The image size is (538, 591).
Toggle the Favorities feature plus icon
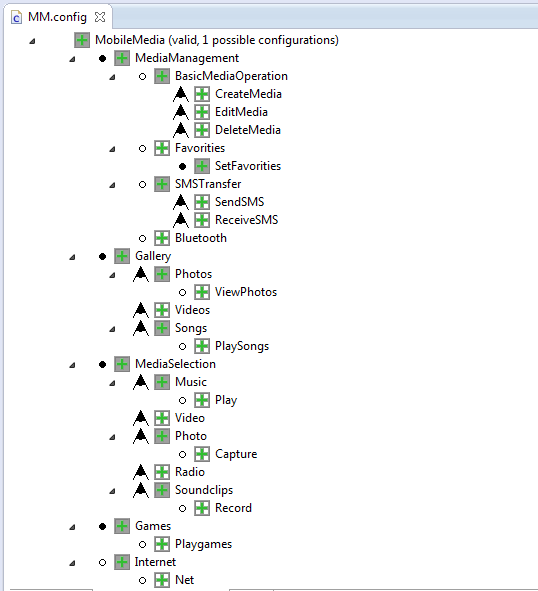coord(162,148)
